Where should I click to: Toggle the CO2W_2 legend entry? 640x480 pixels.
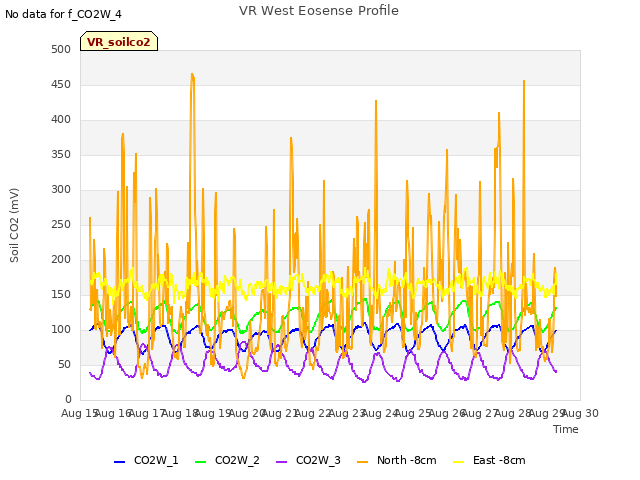tap(227, 460)
